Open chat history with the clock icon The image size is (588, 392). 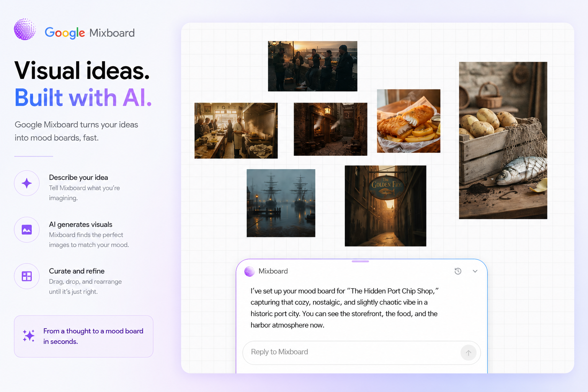[x=458, y=271]
